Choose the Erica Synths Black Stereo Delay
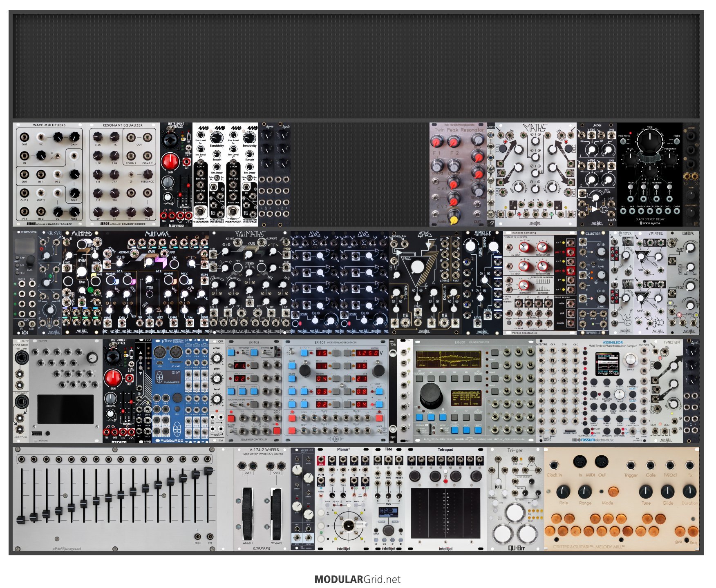Viewport: 716px width, 588px height. click(x=650, y=174)
